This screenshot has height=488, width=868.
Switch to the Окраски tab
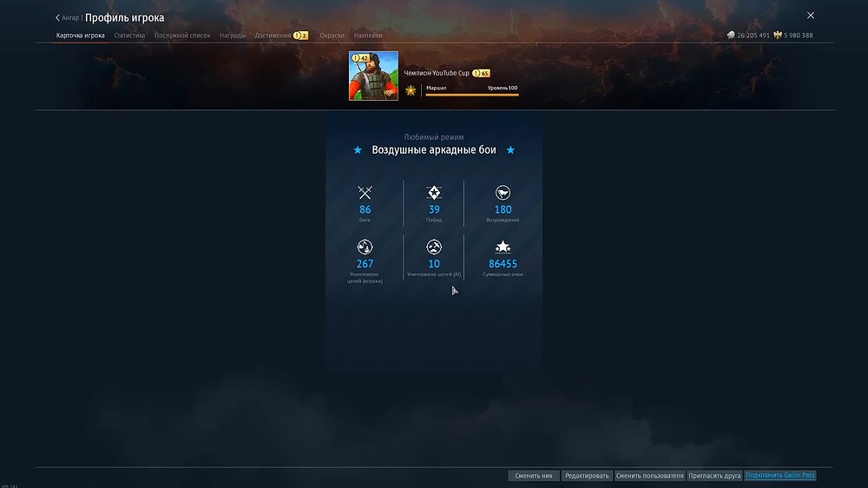pos(332,36)
